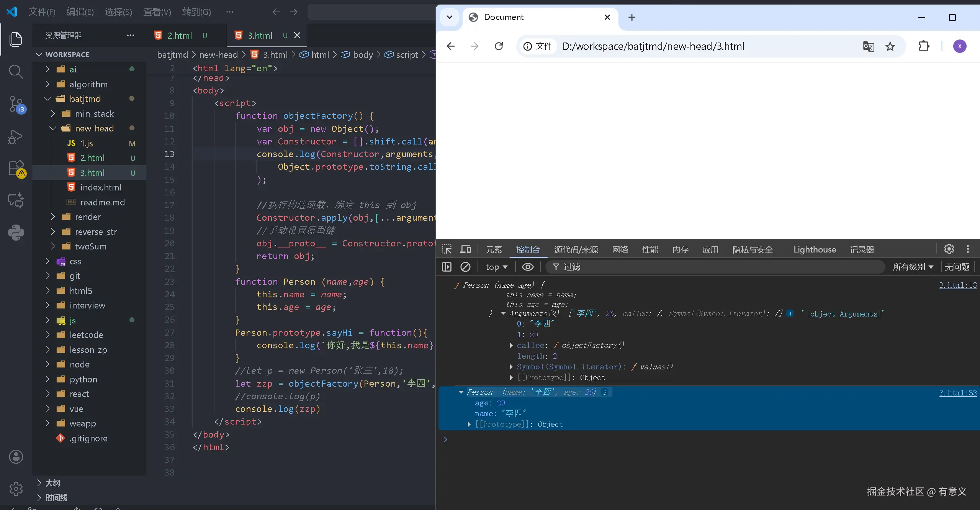
Task: Open Source Control view with badge 13
Action: pyautogui.click(x=16, y=104)
